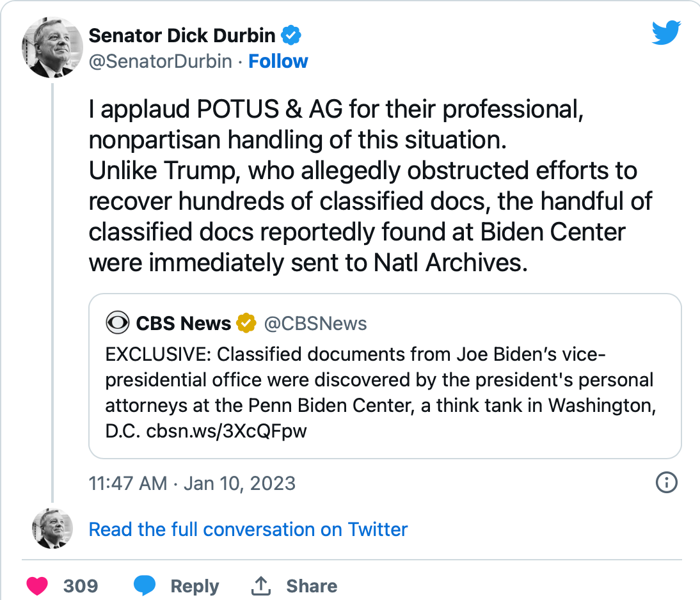Follow @SenatorDurbin
This screenshot has height=600, width=700.
click(278, 61)
